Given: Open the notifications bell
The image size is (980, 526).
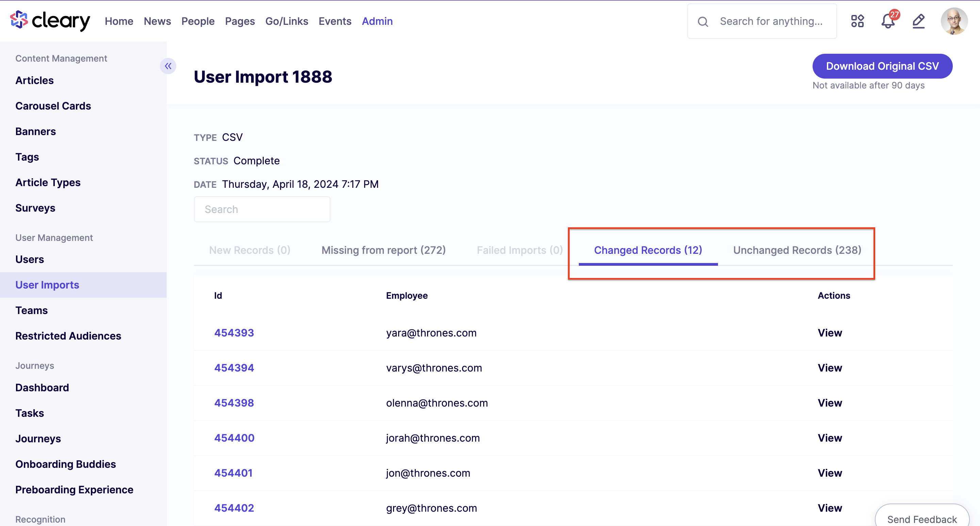Looking at the screenshot, I should [x=888, y=21].
